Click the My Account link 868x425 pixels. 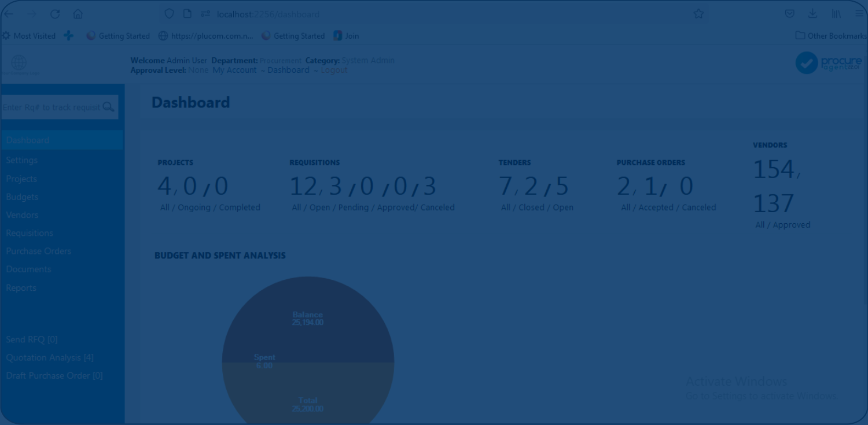(x=234, y=70)
